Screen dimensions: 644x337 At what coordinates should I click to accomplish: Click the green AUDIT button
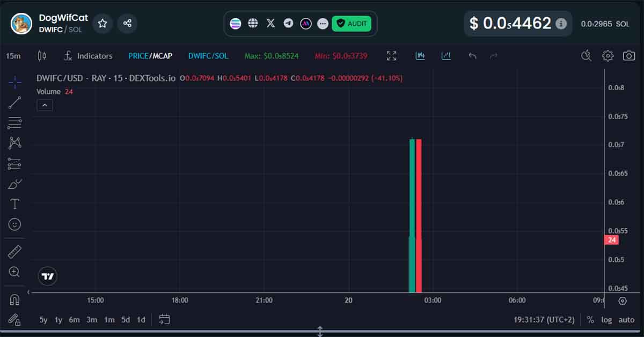coord(352,24)
